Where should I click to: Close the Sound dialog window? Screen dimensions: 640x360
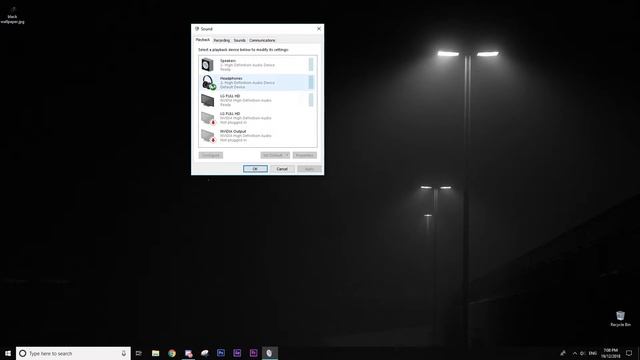coord(319,29)
